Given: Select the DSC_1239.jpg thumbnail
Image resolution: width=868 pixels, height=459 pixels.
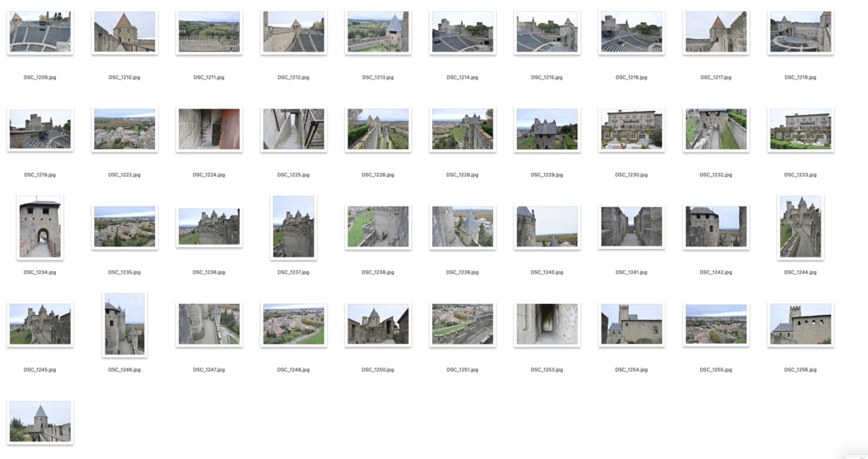Looking at the screenshot, I should tap(463, 227).
